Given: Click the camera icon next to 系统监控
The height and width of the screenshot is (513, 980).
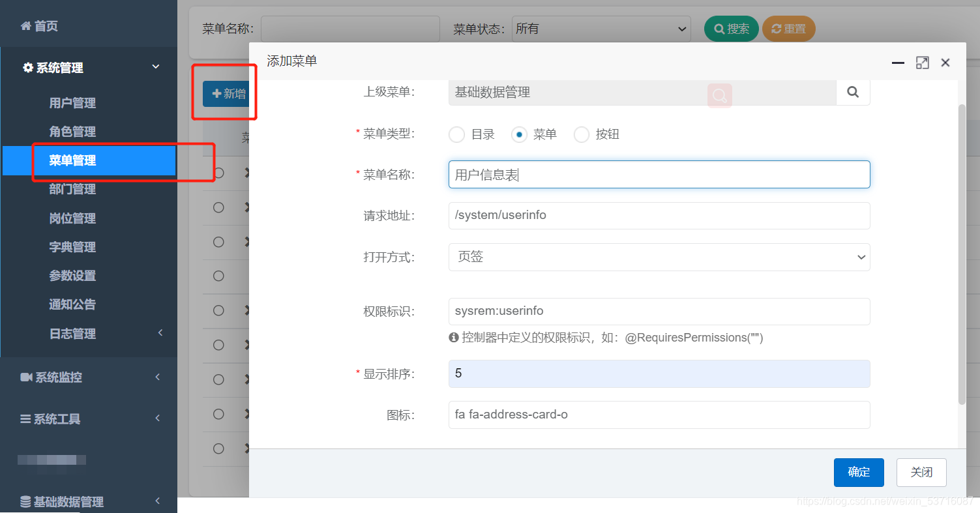Looking at the screenshot, I should (x=27, y=377).
